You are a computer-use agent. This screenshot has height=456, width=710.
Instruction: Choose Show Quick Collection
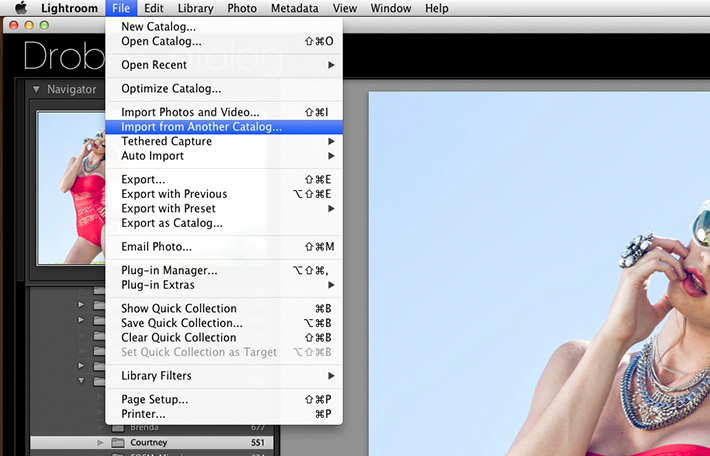pos(224,308)
